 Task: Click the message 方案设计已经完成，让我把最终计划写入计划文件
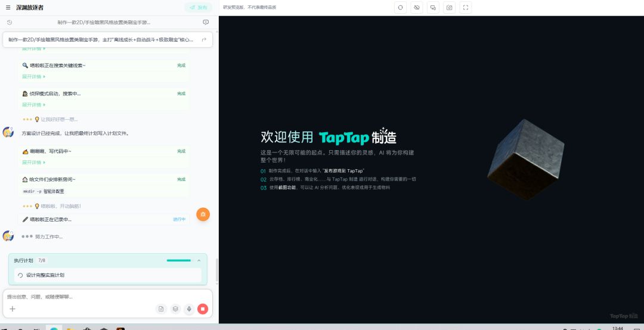[x=76, y=133]
